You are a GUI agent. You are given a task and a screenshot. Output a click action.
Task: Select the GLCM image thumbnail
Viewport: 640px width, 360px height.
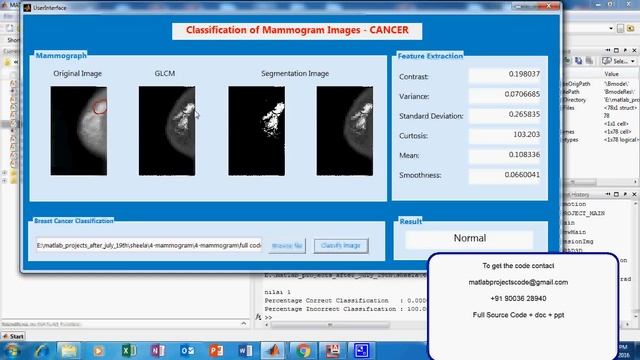click(167, 131)
